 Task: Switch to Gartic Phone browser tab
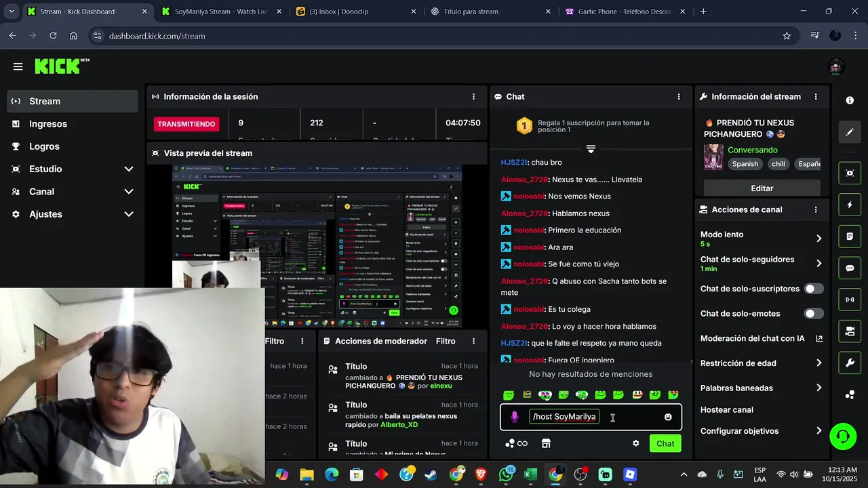(x=625, y=12)
